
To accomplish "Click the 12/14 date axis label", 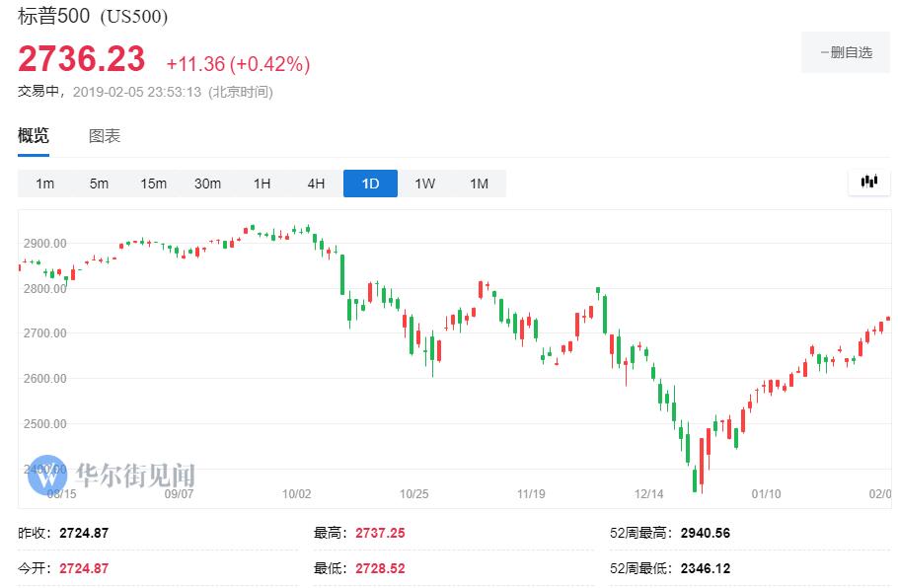I will click(x=649, y=494).
